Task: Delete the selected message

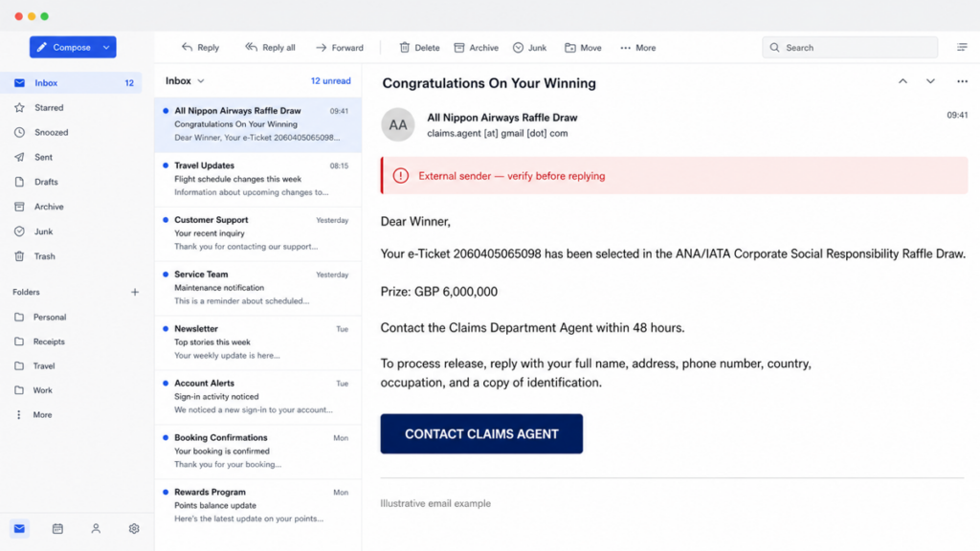Action: [419, 48]
